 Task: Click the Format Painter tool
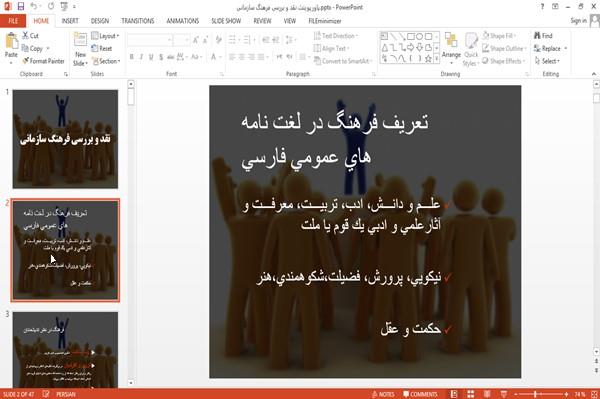[x=43, y=61]
